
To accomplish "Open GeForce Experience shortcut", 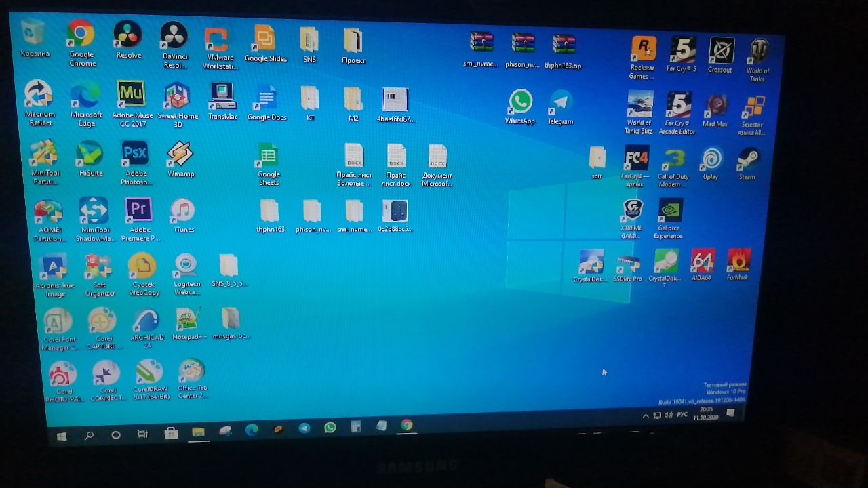I will [x=669, y=219].
